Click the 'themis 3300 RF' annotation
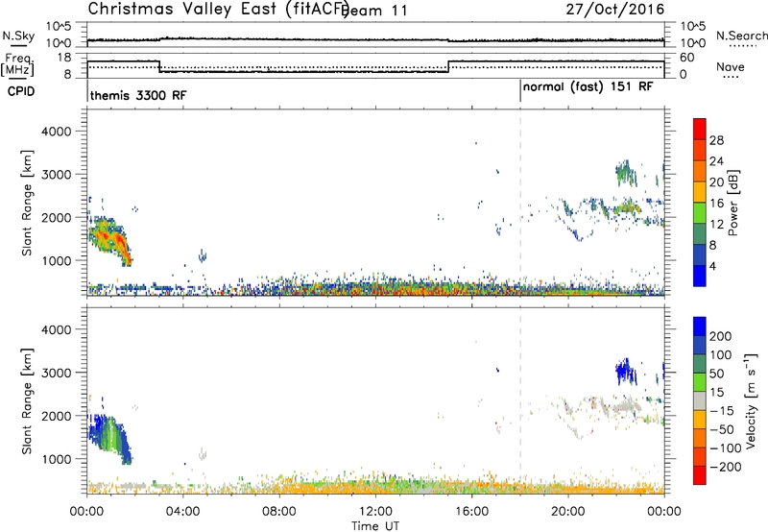768x532 pixels. 138,95
